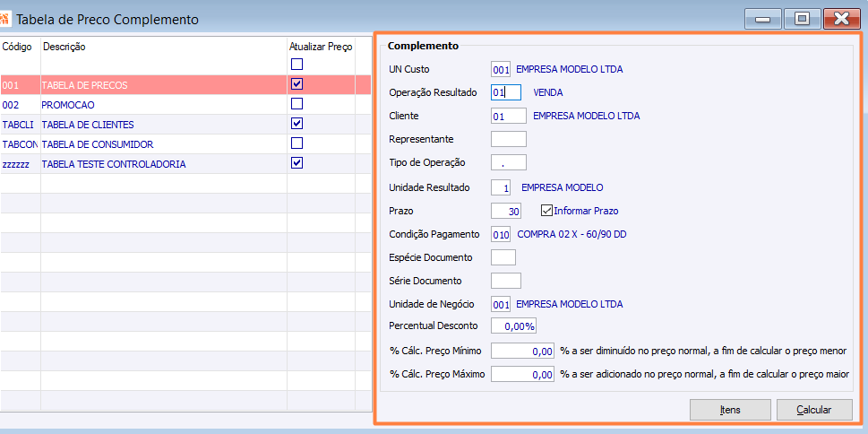Click code zzzzzz in the list
This screenshot has width=868, height=434.
(15, 165)
